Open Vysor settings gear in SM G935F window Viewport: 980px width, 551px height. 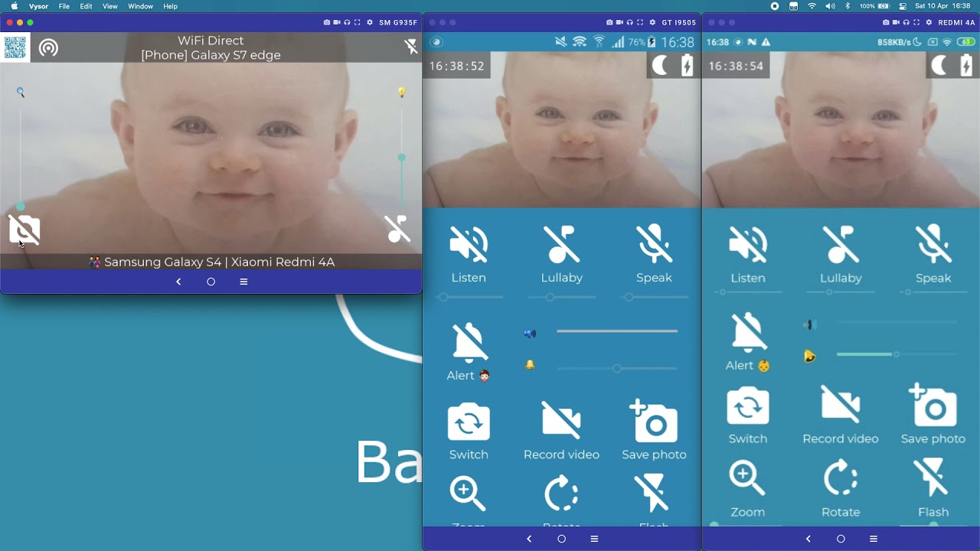click(x=370, y=22)
